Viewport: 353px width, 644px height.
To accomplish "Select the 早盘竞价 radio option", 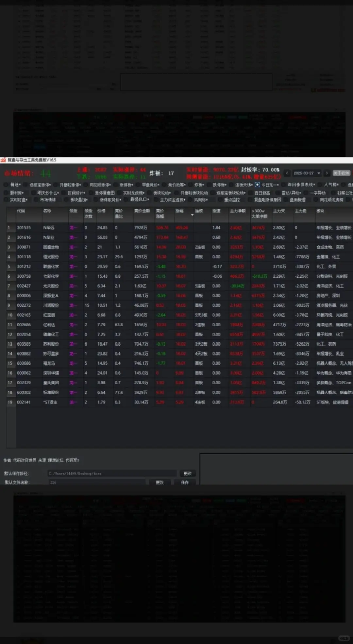I will click(148, 185).
